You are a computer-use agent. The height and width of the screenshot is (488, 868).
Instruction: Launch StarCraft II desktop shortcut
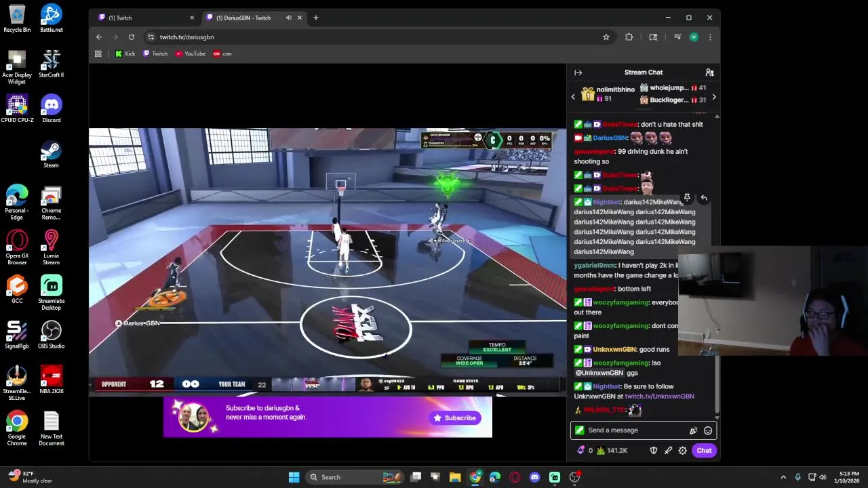point(52,64)
